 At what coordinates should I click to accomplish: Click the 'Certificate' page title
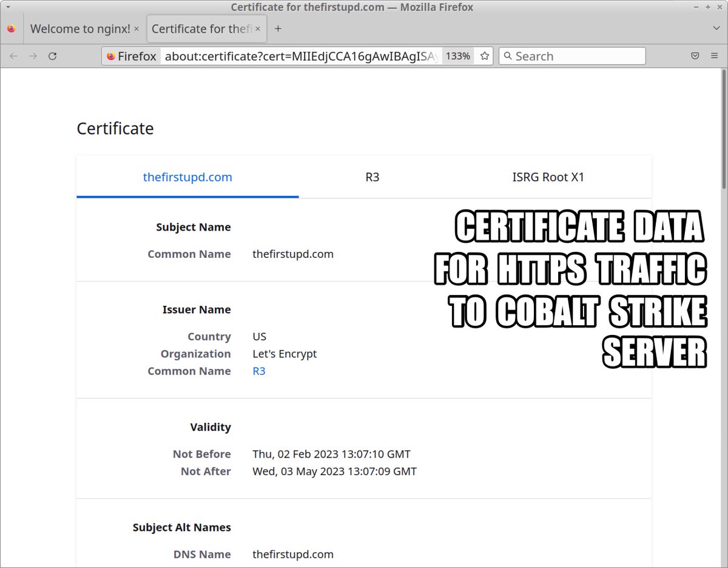tap(115, 128)
